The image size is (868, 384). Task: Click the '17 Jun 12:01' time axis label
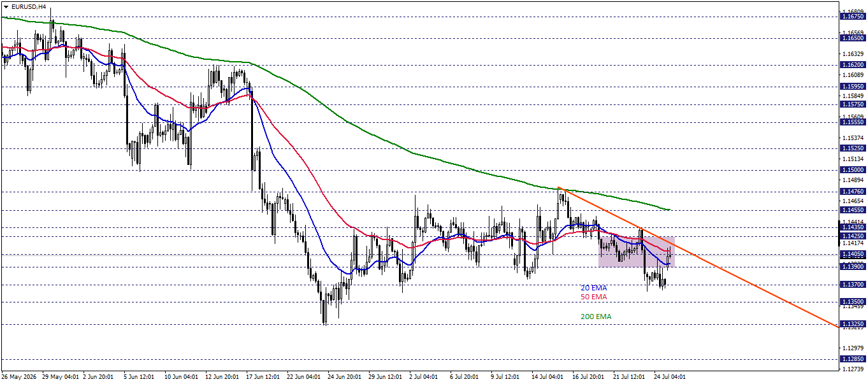coord(263,377)
